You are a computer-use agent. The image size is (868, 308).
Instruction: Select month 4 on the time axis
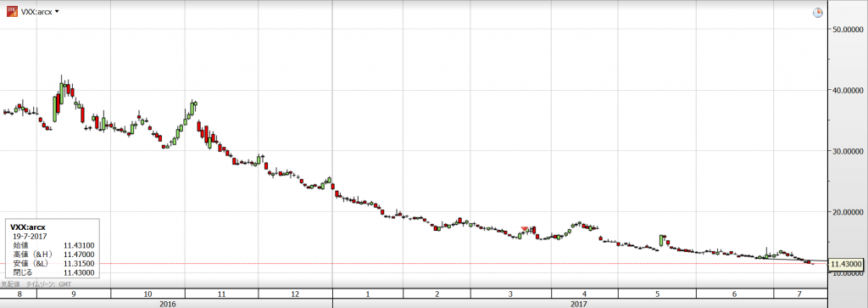point(585,294)
